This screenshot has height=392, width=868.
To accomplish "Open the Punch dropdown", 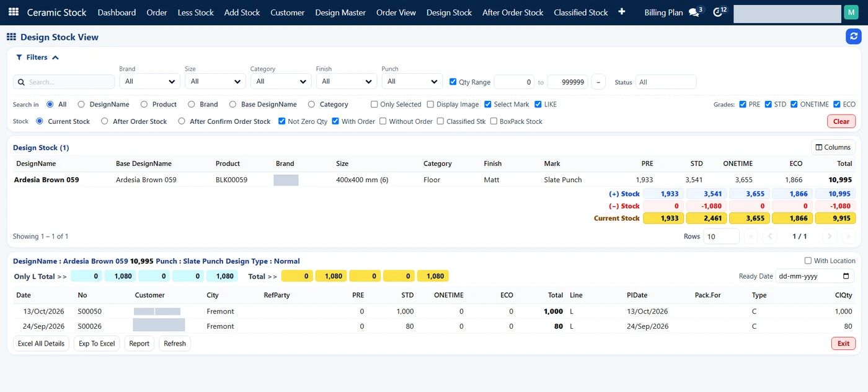I will [412, 81].
